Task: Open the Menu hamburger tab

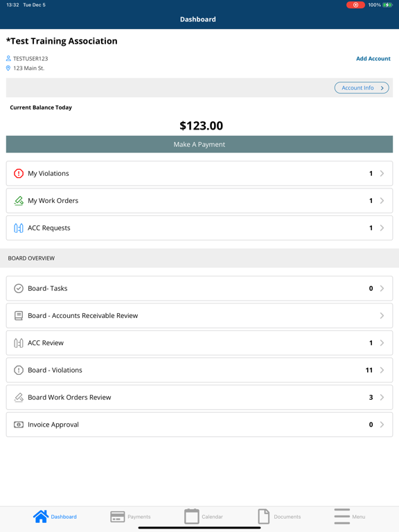Action: click(349, 517)
